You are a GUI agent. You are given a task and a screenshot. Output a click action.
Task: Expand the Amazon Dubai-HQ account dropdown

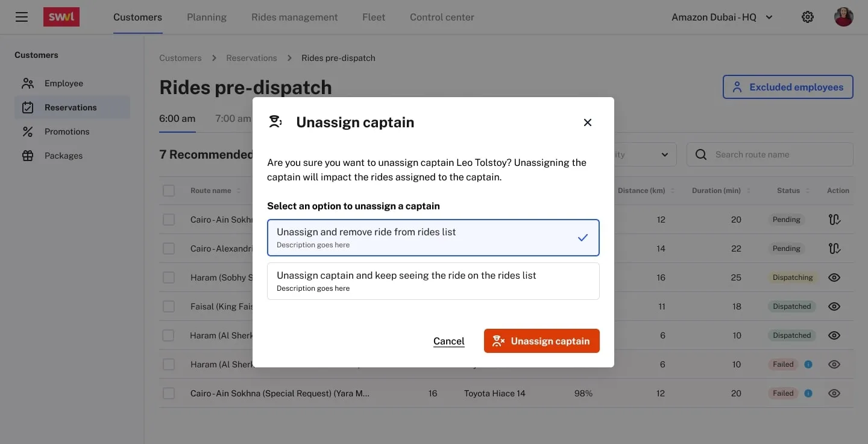(x=722, y=17)
